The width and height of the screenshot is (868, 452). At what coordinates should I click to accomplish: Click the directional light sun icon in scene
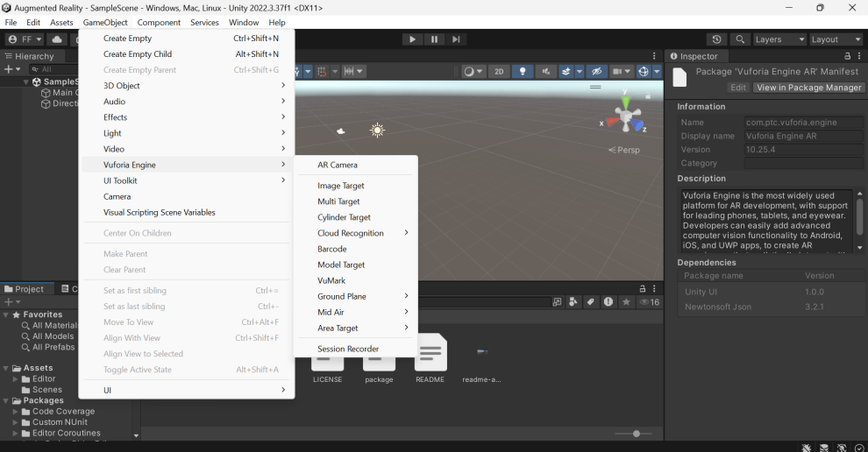378,131
